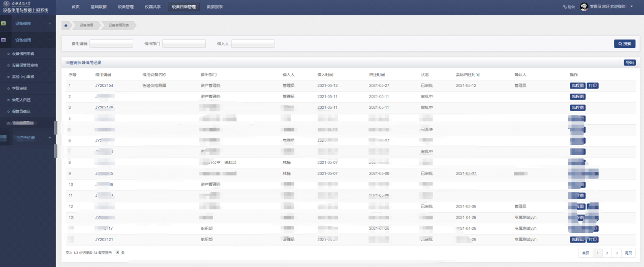Open the 仪器共享 top menu
This screenshot has width=644, height=267.
tap(152, 7)
